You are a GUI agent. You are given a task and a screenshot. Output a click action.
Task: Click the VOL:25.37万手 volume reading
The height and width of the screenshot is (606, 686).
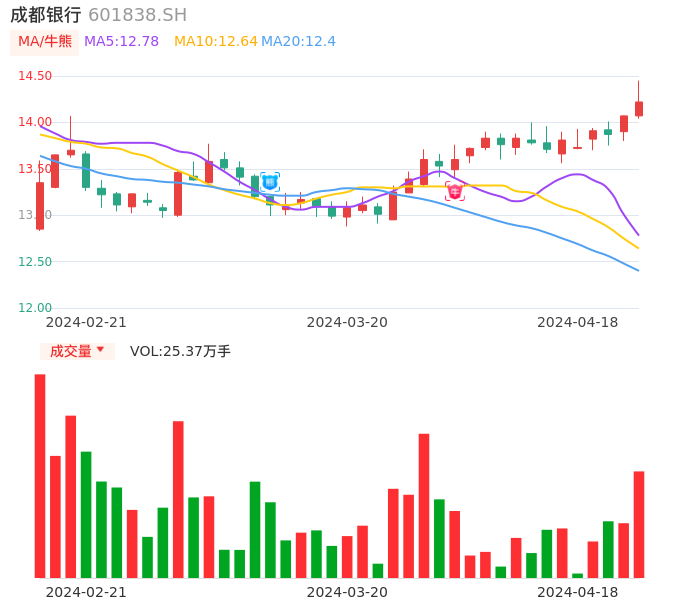(180, 351)
